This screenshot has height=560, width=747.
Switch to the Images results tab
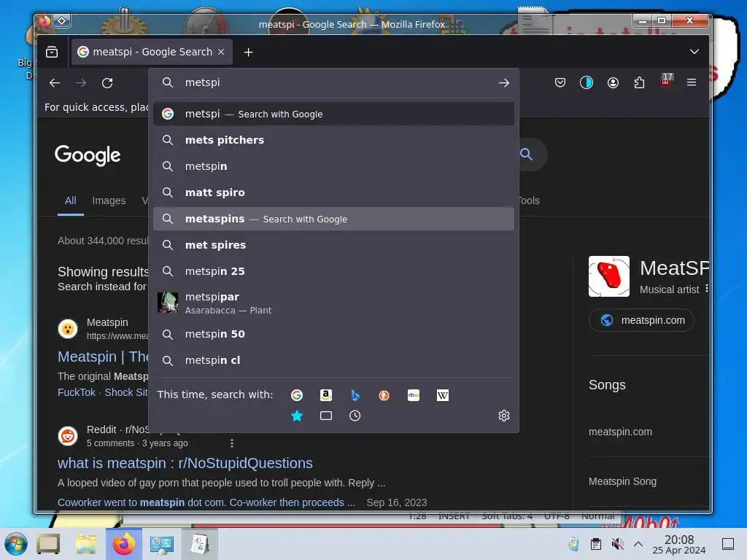(109, 201)
